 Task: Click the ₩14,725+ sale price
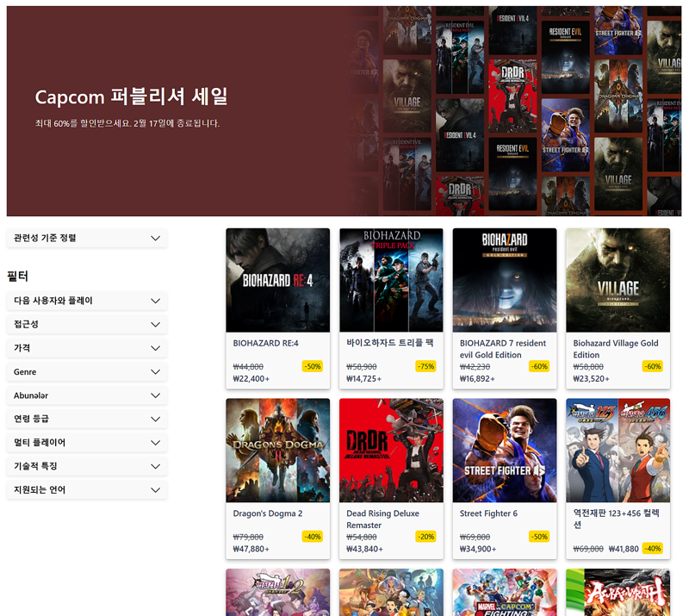pos(363,378)
